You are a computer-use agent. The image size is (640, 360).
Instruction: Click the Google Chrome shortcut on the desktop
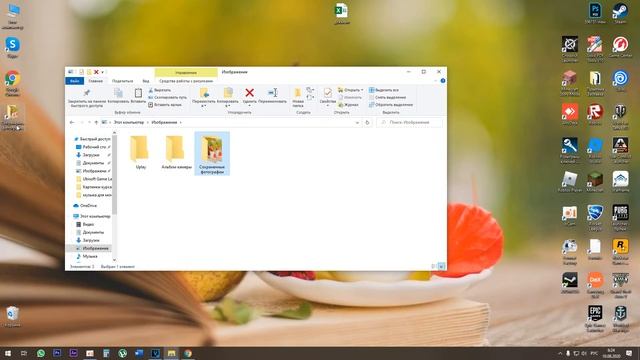13,83
